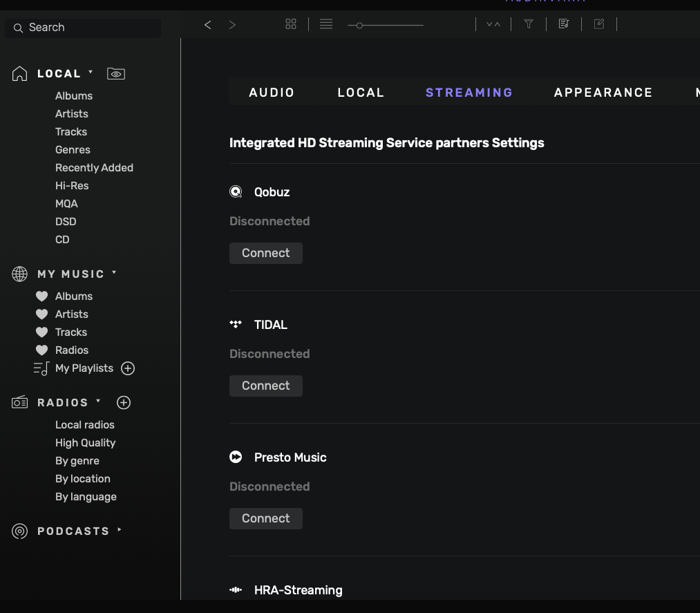
Task: Open favorite Artists under My Music
Action: (71, 314)
